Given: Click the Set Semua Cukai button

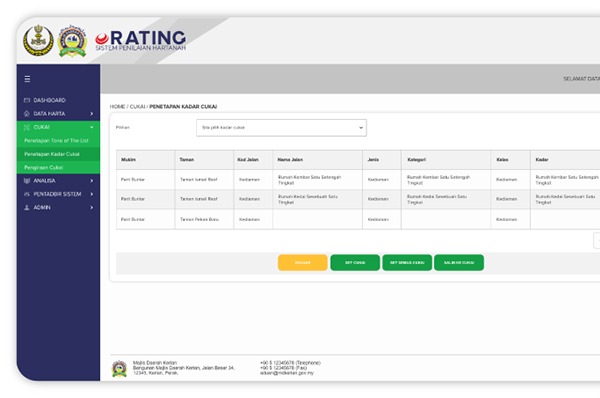Looking at the screenshot, I should pyautogui.click(x=407, y=263).
